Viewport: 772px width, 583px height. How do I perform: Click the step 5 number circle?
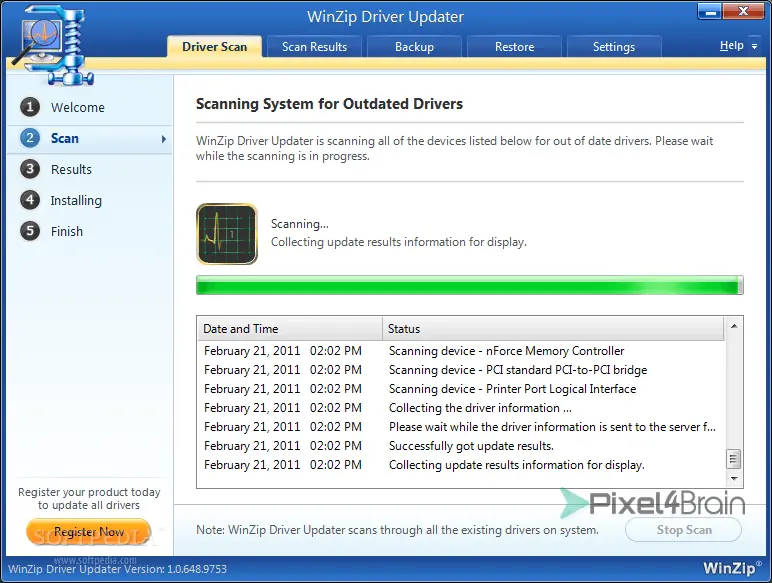tap(30, 231)
